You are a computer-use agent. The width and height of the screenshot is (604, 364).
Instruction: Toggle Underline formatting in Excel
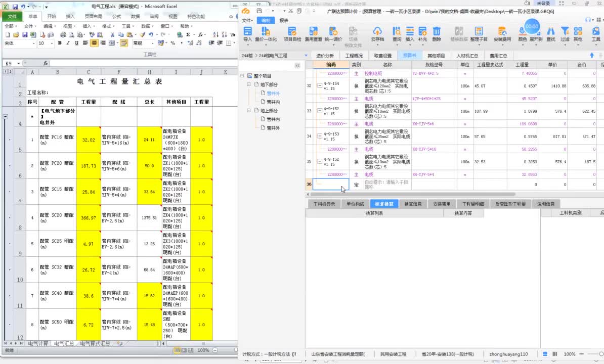point(77,43)
